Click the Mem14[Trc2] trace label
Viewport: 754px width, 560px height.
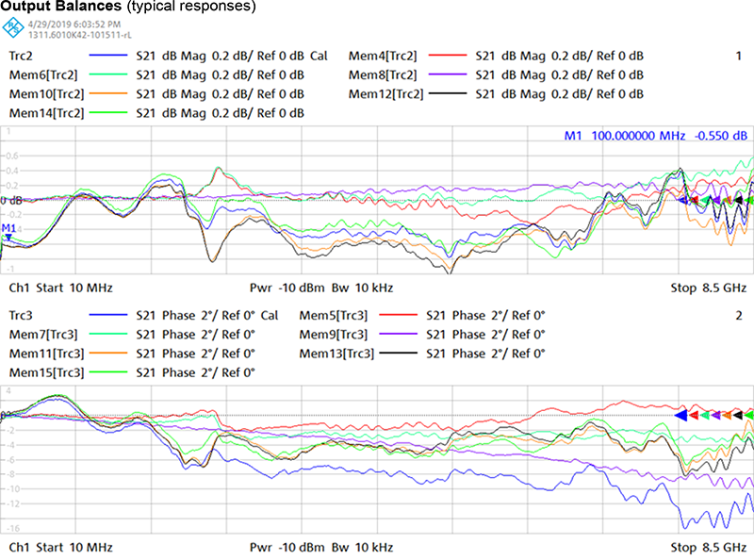(x=44, y=112)
